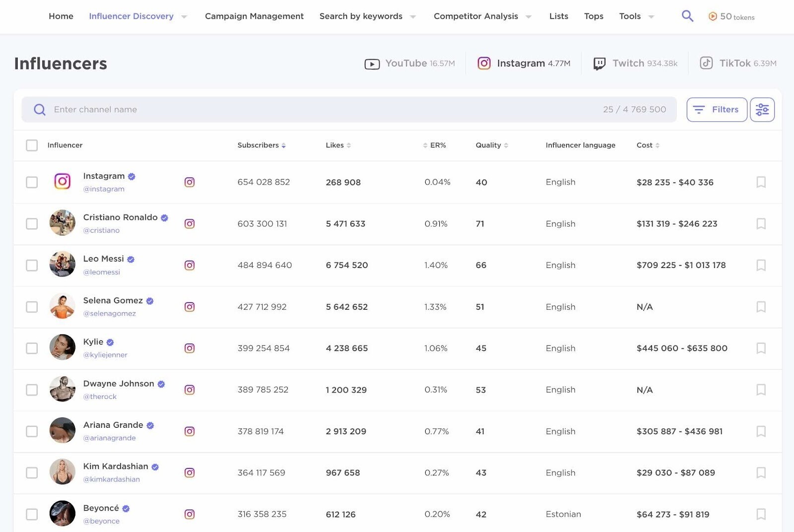The height and width of the screenshot is (532, 794).
Task: Open the Dwayne Johnson name link
Action: pyautogui.click(x=119, y=384)
